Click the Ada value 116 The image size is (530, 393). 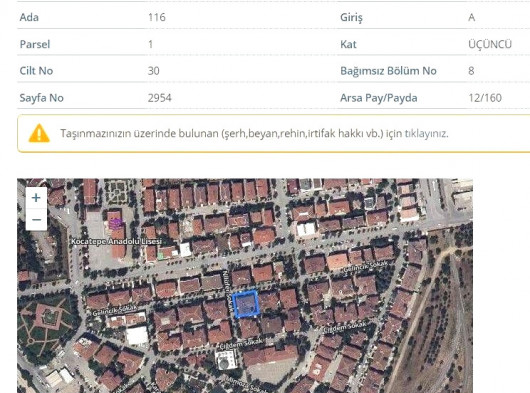[x=157, y=17]
